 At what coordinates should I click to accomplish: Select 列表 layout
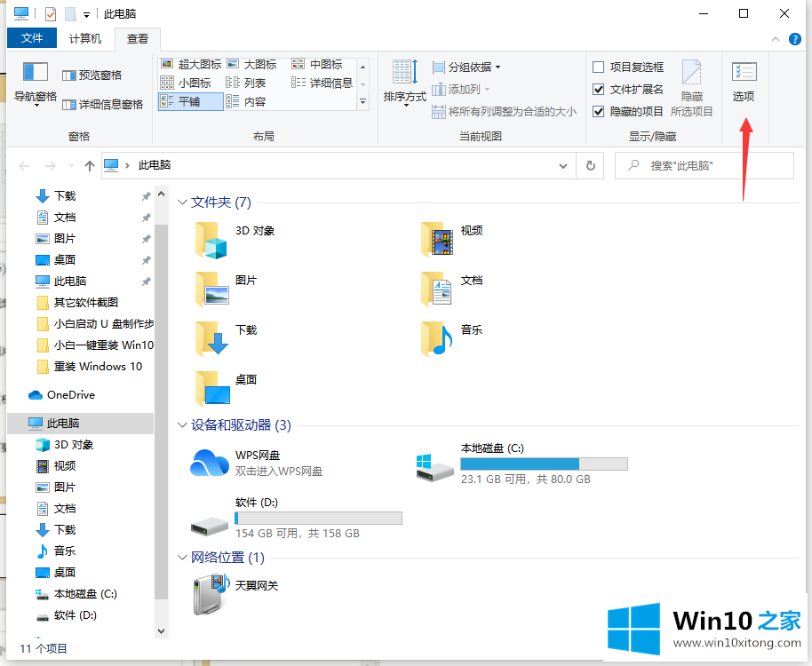pos(246,83)
